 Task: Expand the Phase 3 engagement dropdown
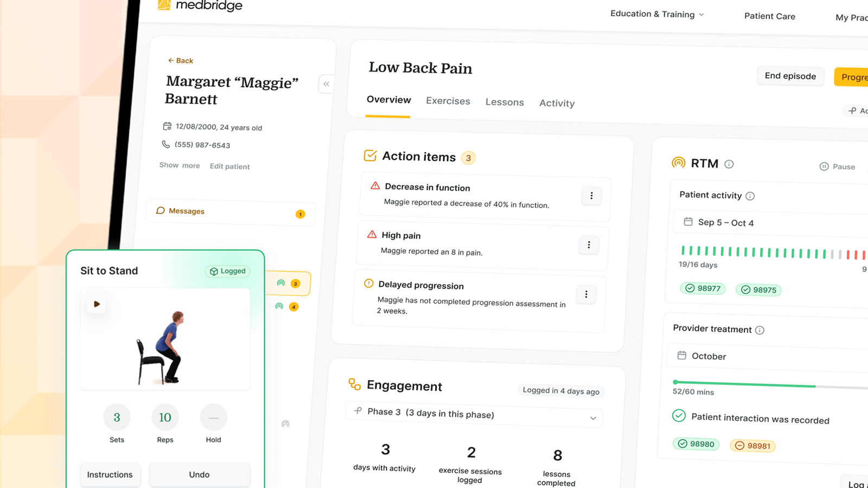(592, 418)
